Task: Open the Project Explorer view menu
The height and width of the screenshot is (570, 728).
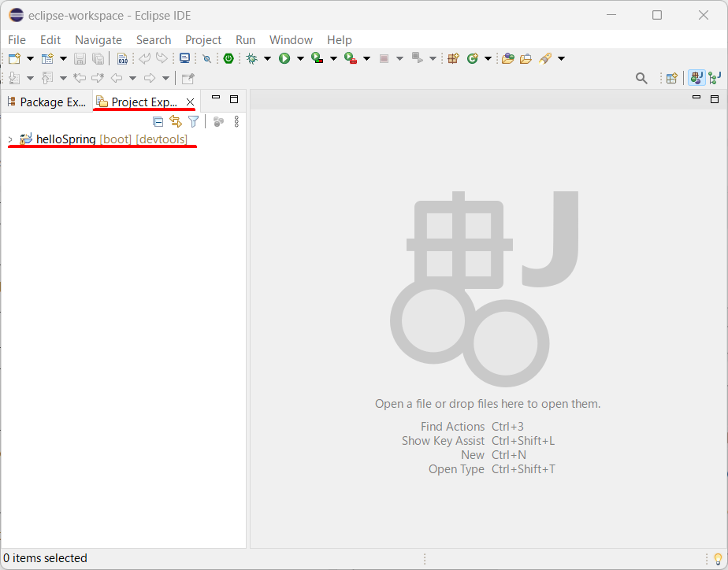Action: [236, 121]
